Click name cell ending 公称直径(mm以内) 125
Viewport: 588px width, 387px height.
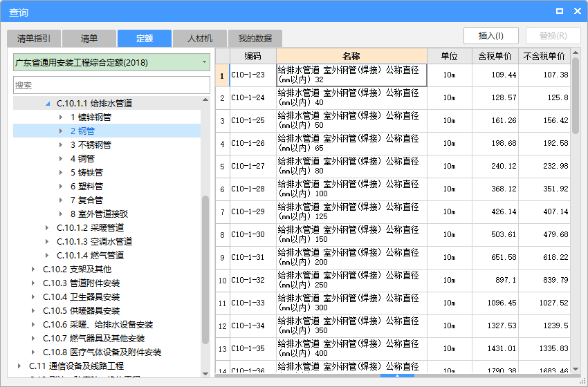click(351, 211)
